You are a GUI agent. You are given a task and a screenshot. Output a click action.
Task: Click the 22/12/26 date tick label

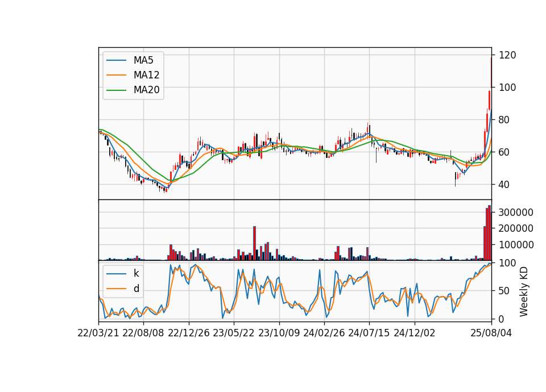point(189,333)
